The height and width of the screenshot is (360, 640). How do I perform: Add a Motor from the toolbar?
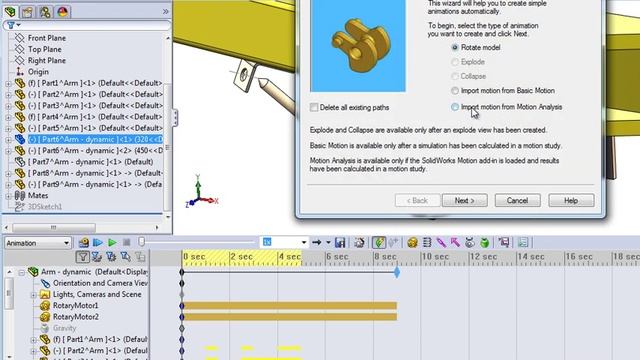412,242
